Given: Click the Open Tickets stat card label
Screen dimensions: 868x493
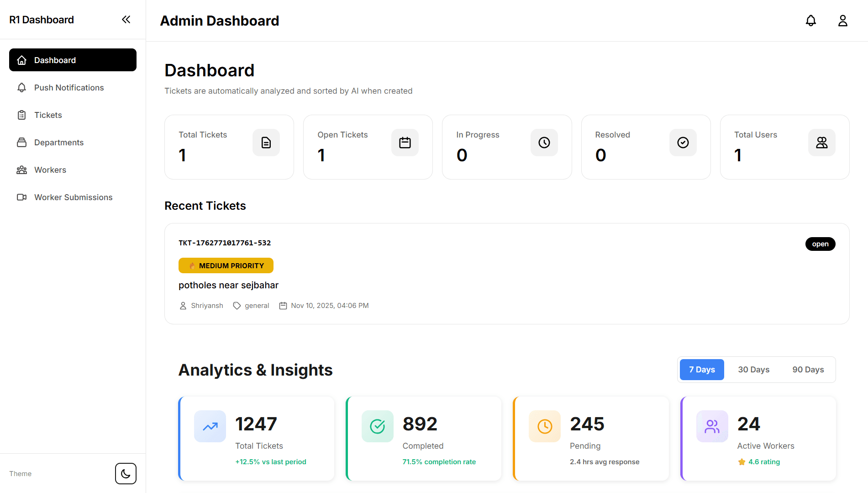Looking at the screenshot, I should pyautogui.click(x=342, y=135).
